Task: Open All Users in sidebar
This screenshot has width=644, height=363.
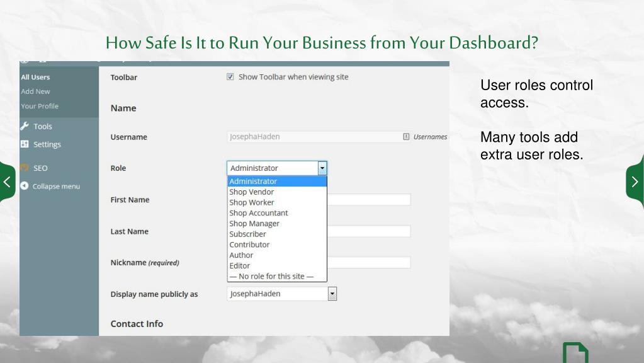Action: pyautogui.click(x=35, y=77)
